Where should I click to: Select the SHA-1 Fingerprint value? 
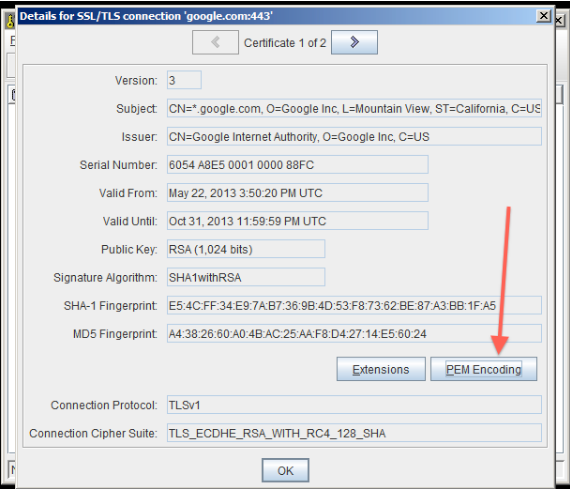pyautogui.click(x=354, y=305)
